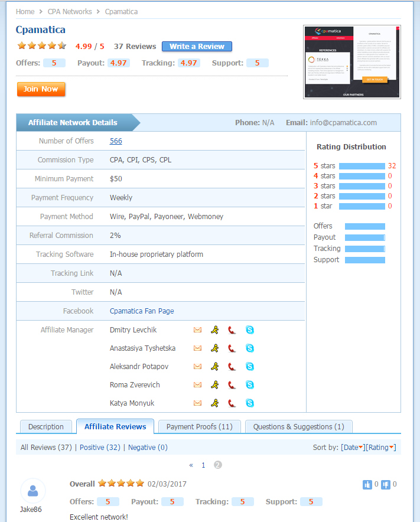Open the Cpamatica website thumbnail

352,62
